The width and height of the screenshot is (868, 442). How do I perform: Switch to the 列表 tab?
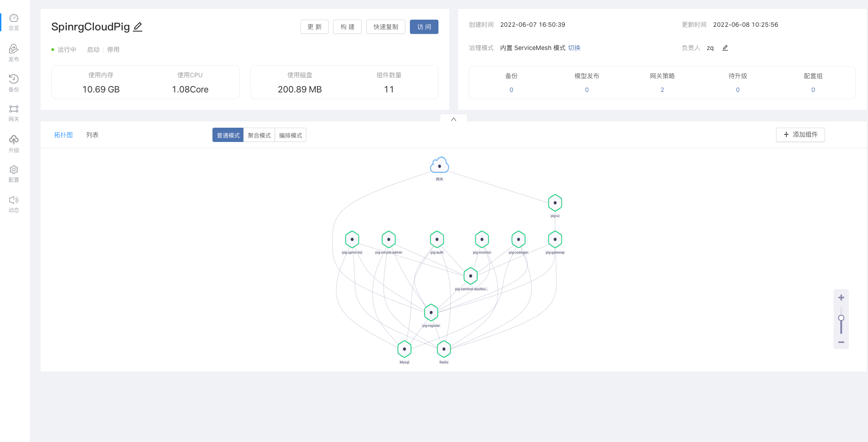click(92, 135)
